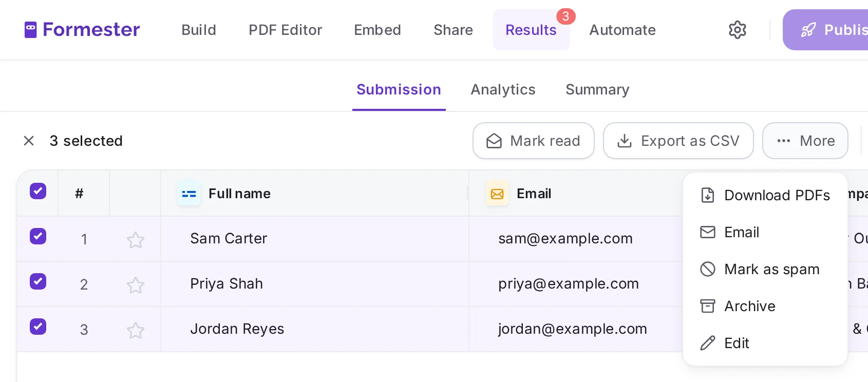
Task: Click the '3 selected' label
Action: [x=86, y=141]
